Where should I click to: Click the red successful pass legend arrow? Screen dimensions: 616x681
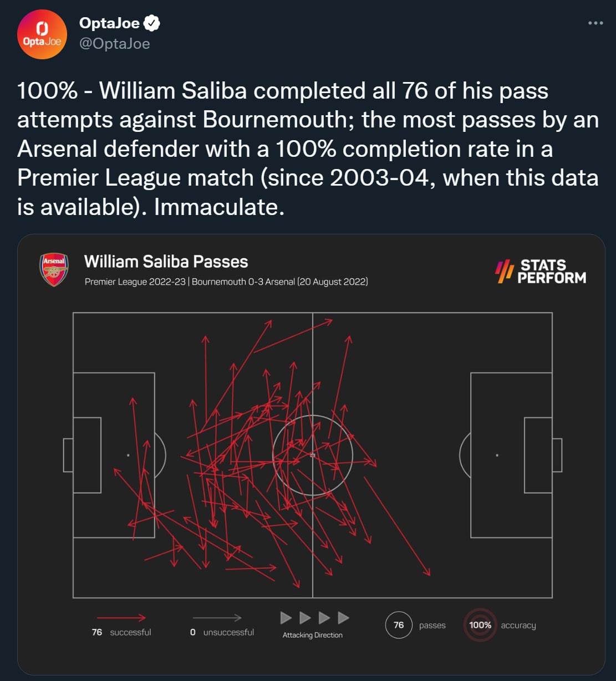click(x=121, y=618)
